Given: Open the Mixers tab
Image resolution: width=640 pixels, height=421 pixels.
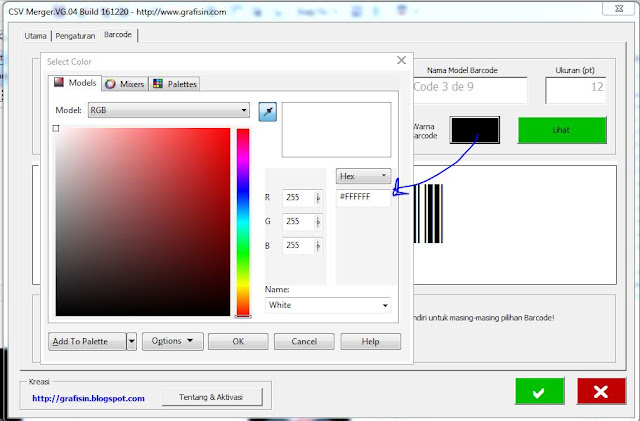Looking at the screenshot, I should tap(125, 84).
